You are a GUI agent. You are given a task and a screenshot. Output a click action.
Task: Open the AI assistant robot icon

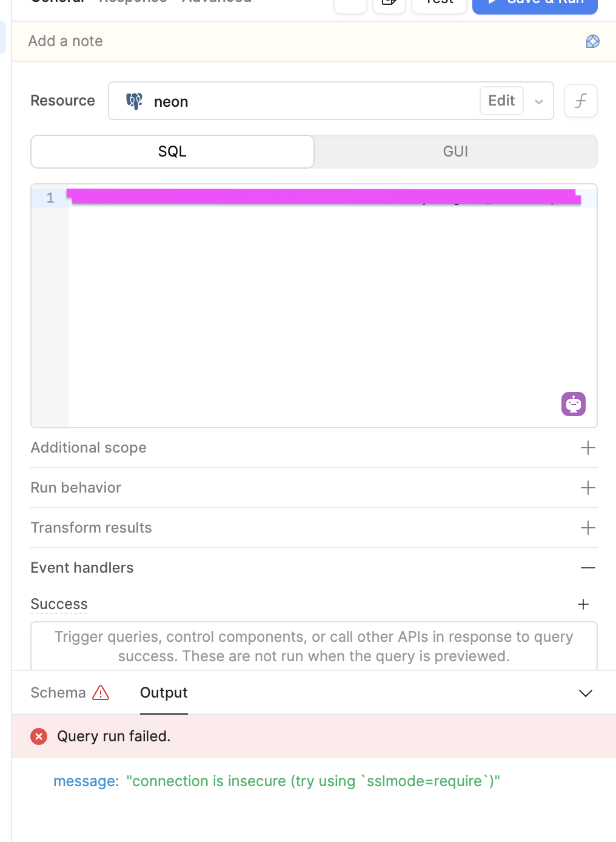click(x=574, y=404)
